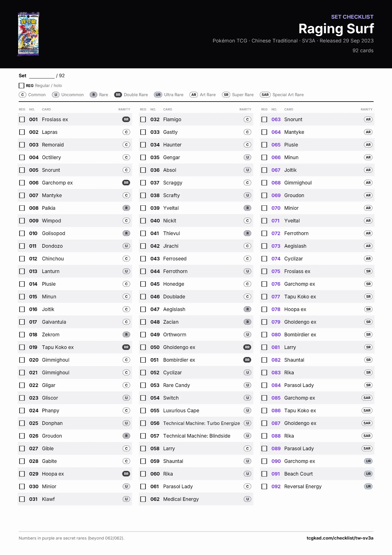The width and height of the screenshot is (392, 555).
Task: Select the card name Technical Machine: Blindside
Action: (197, 436)
